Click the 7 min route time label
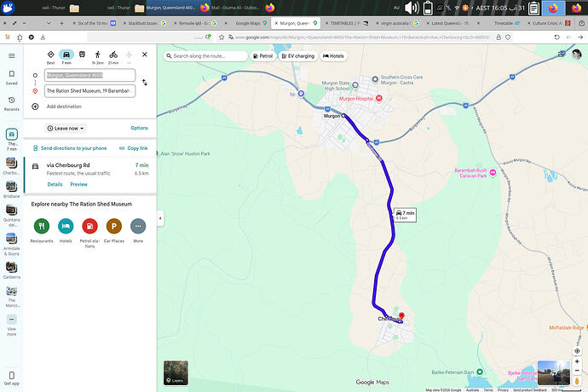 click(405, 215)
